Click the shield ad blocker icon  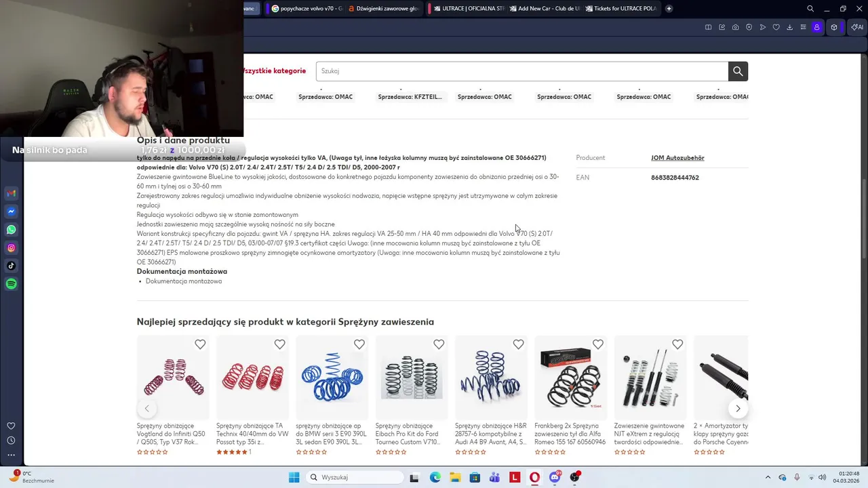pyautogui.click(x=749, y=27)
